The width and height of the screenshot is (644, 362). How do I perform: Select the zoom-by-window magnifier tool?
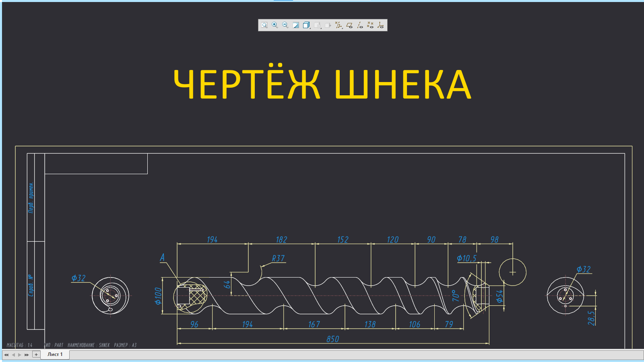(264, 25)
